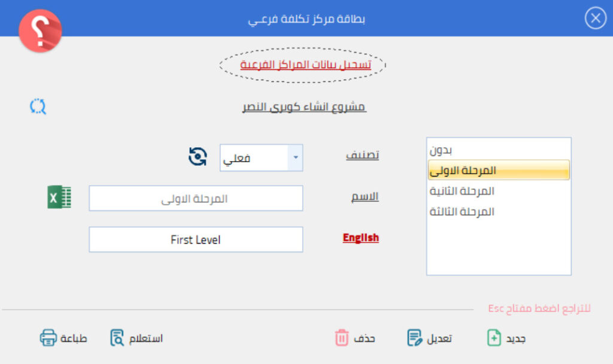Viewport: 613px width, 364px height.
Task: Click the تعديل edit document icon
Action: point(414,338)
